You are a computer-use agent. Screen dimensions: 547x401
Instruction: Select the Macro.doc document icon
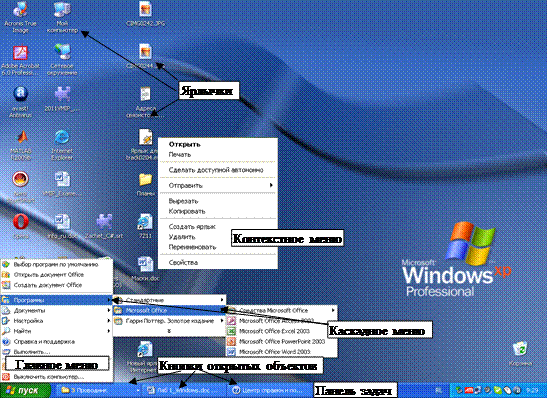coord(145,265)
